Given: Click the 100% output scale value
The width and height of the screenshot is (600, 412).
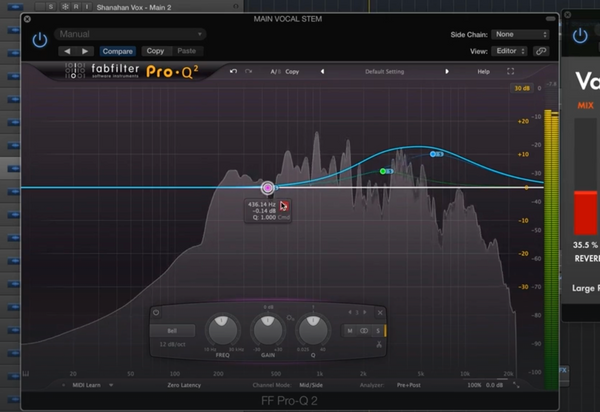Looking at the screenshot, I should pyautogui.click(x=474, y=385).
